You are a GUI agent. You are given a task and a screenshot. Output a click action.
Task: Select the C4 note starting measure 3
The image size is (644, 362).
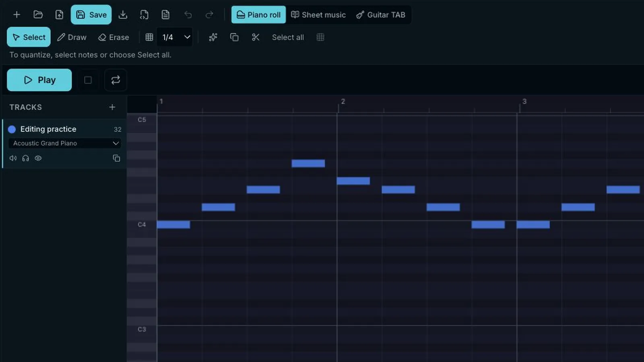coord(533,224)
